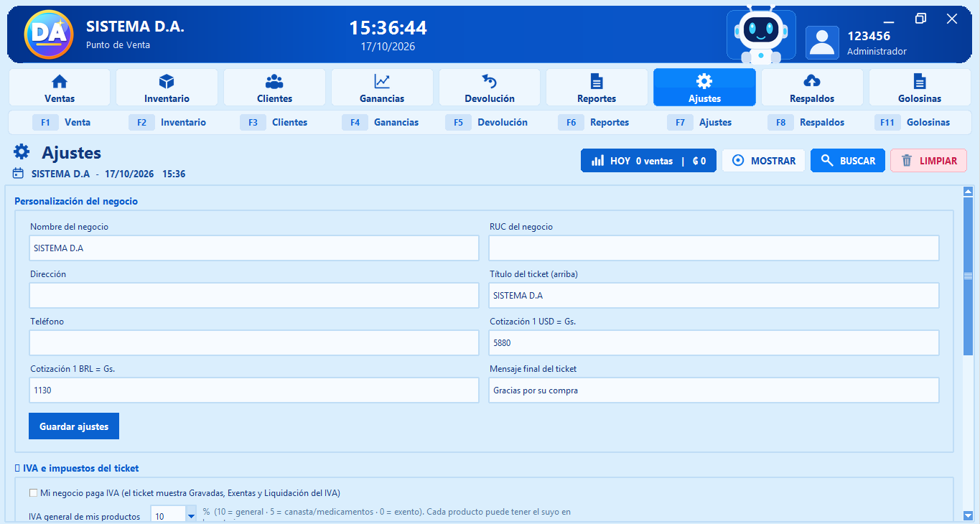Viewport: 980px width, 524px height.
Task: Click the F3 Clientes shortcut
Action: [x=274, y=123]
